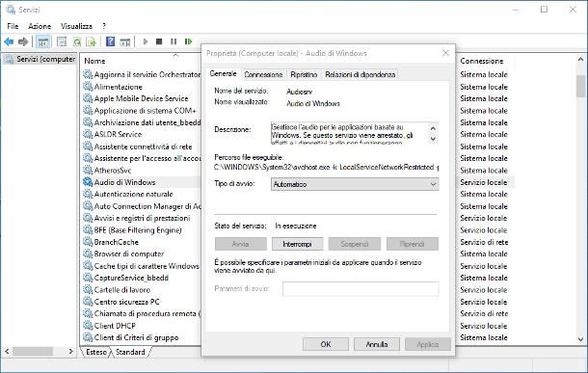Click description box scroll down arrow
Viewport: 588px width, 373px height.
[433, 139]
